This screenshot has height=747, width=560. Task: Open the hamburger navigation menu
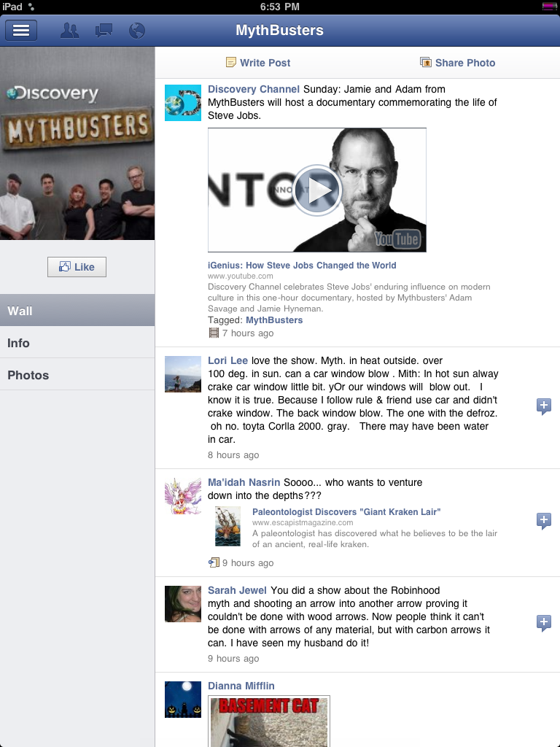[x=21, y=31]
